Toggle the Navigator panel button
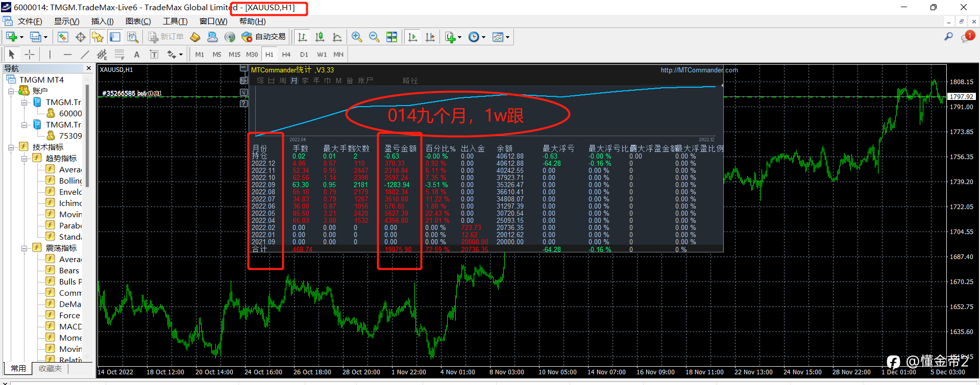The width and height of the screenshot is (980, 385). coord(97,37)
